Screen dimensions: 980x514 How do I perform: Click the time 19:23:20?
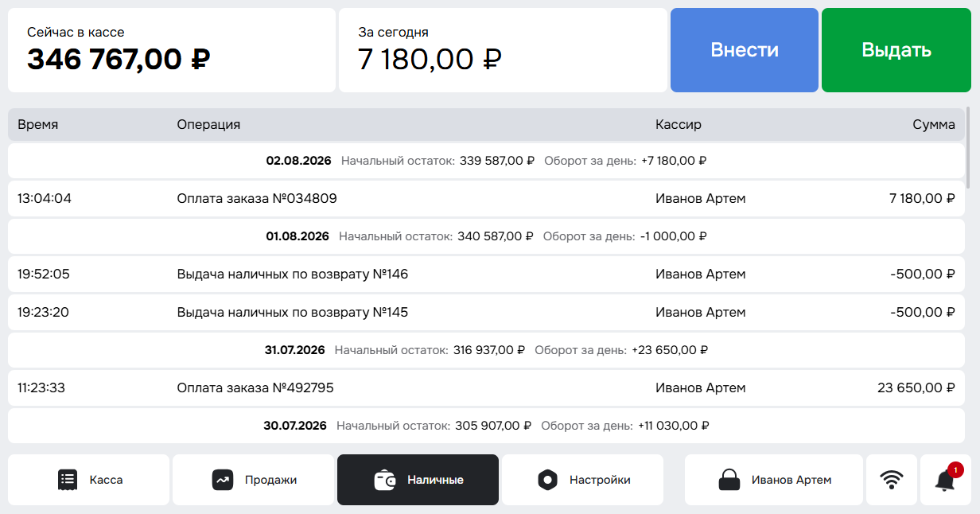coord(43,312)
